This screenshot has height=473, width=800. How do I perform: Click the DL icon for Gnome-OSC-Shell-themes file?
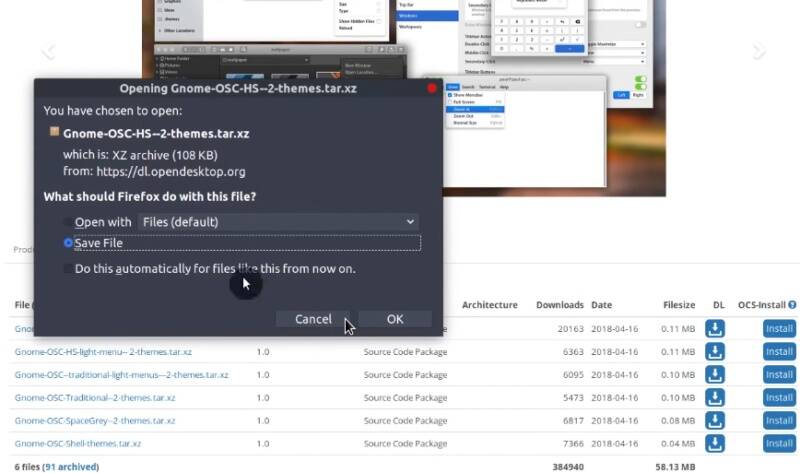715,443
